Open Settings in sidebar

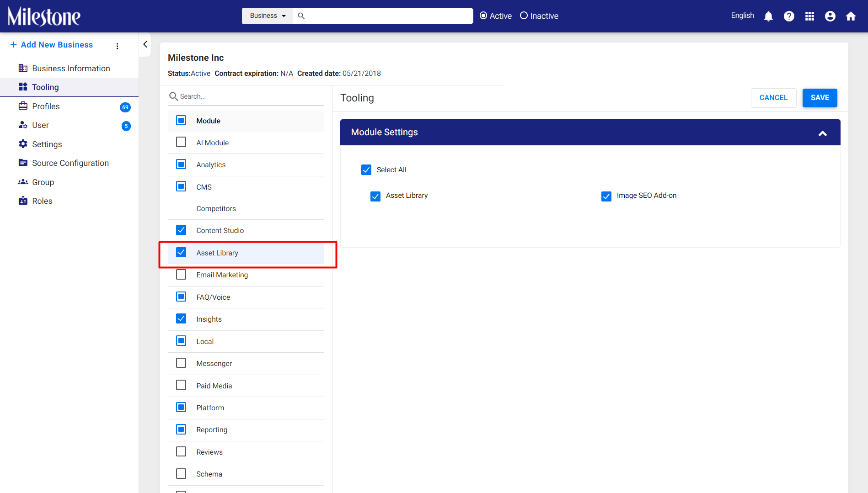point(70,144)
